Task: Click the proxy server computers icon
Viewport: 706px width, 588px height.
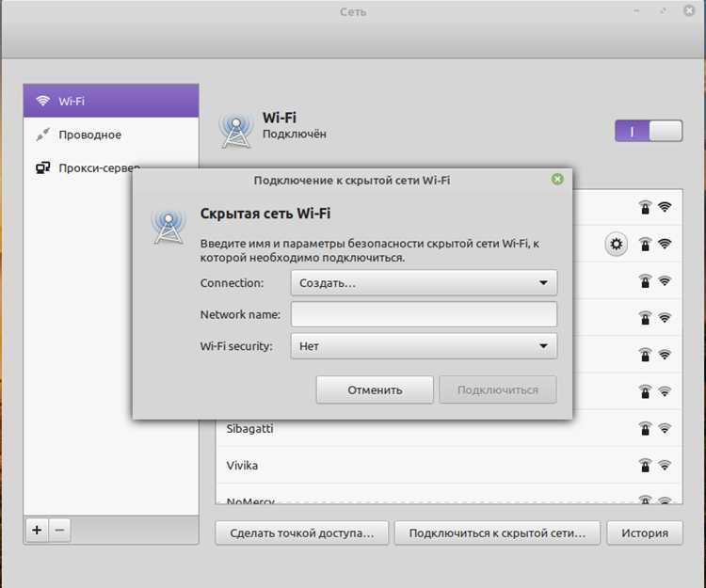Action: (x=42, y=167)
